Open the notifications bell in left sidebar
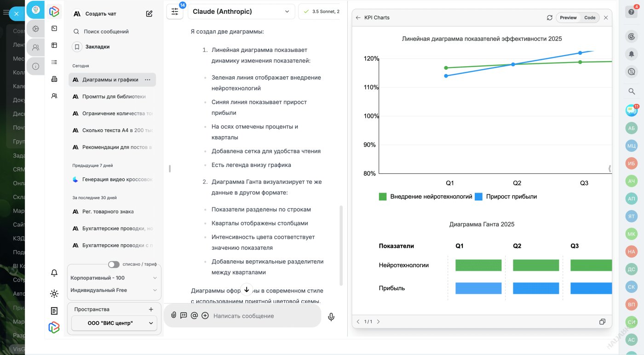The image size is (644, 355). pyautogui.click(x=54, y=273)
